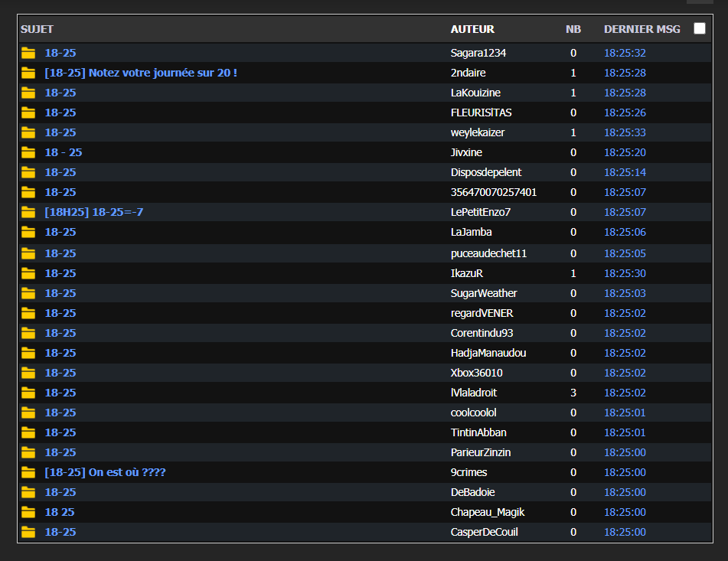
Task: Click folder icon in Jivxine's "18 - 25" row
Action: (28, 152)
